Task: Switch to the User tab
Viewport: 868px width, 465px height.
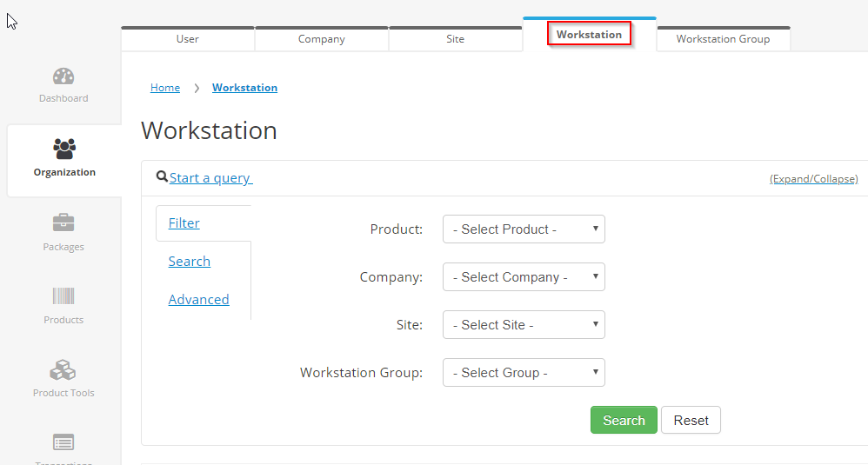Action: point(188,39)
